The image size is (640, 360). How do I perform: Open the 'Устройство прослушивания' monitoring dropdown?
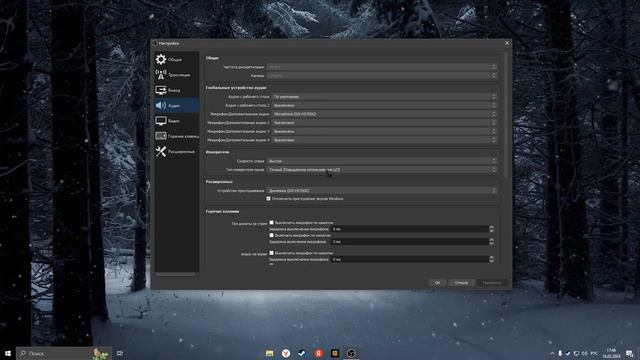(382, 191)
